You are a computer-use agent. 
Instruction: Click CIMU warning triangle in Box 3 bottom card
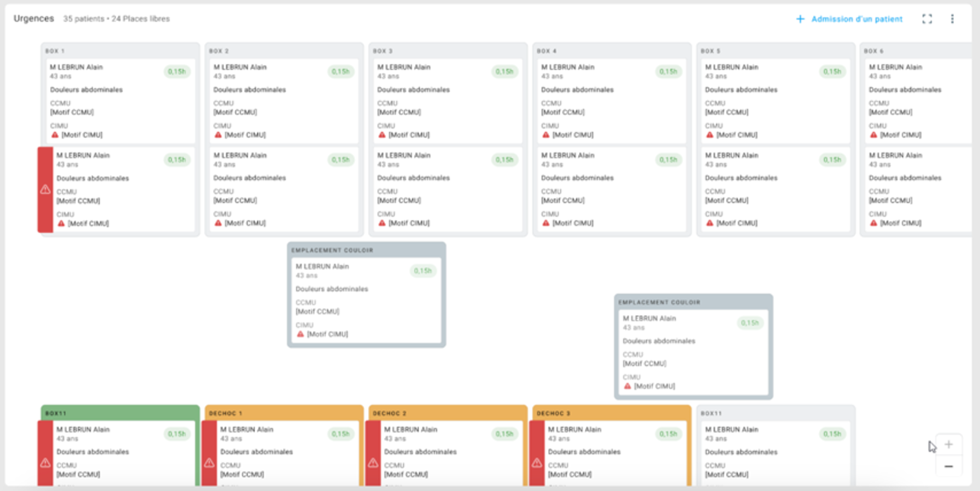pos(382,223)
